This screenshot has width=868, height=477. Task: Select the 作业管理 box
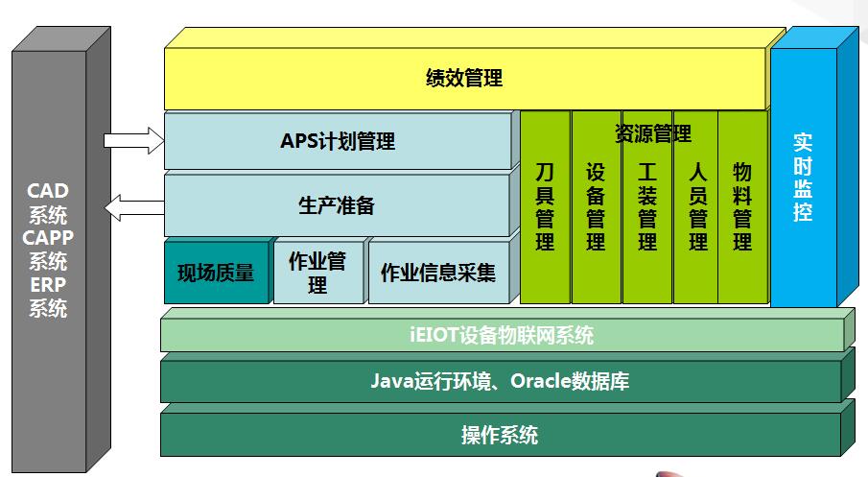(317, 273)
